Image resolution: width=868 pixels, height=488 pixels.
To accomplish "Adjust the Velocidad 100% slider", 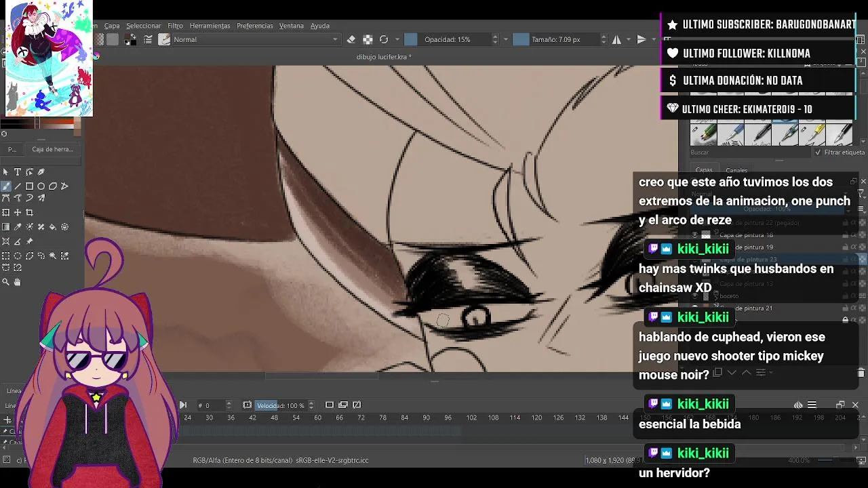I will (x=281, y=405).
